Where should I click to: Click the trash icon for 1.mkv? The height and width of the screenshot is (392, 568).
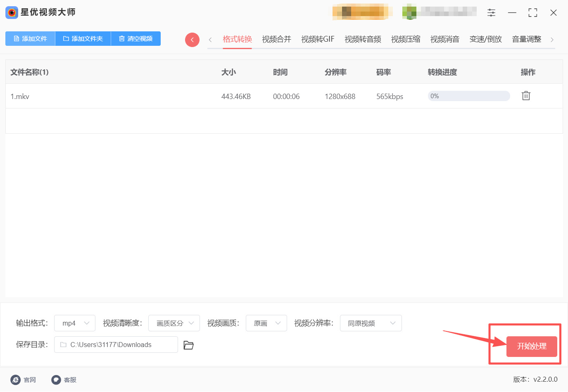tap(525, 96)
